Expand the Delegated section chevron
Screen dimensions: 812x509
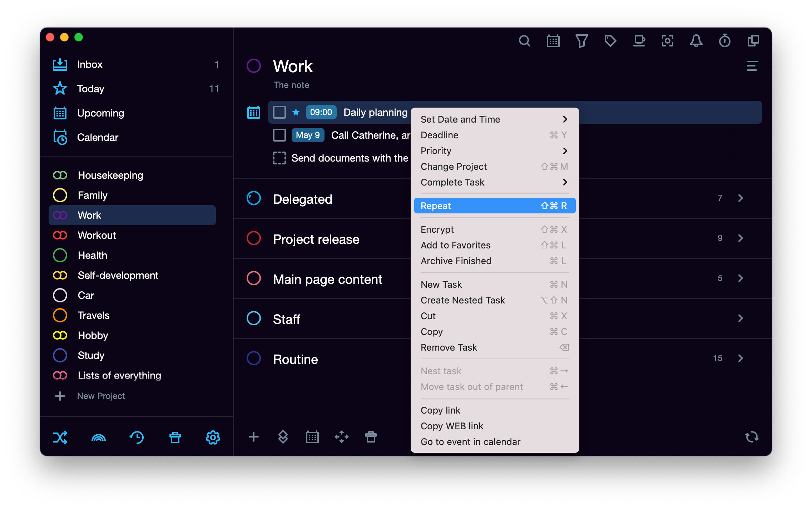(741, 198)
